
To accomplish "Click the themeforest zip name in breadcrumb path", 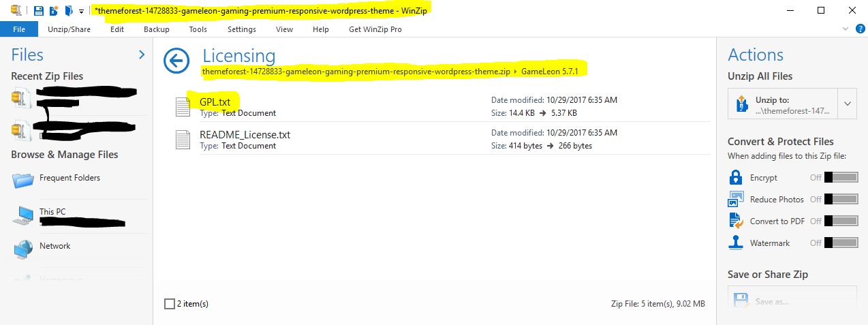I will [356, 71].
